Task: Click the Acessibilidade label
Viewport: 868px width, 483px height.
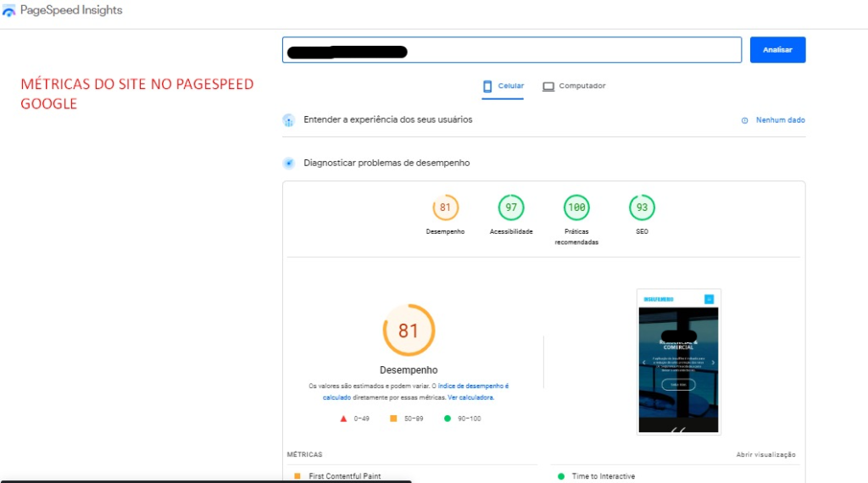Action: tap(511, 232)
